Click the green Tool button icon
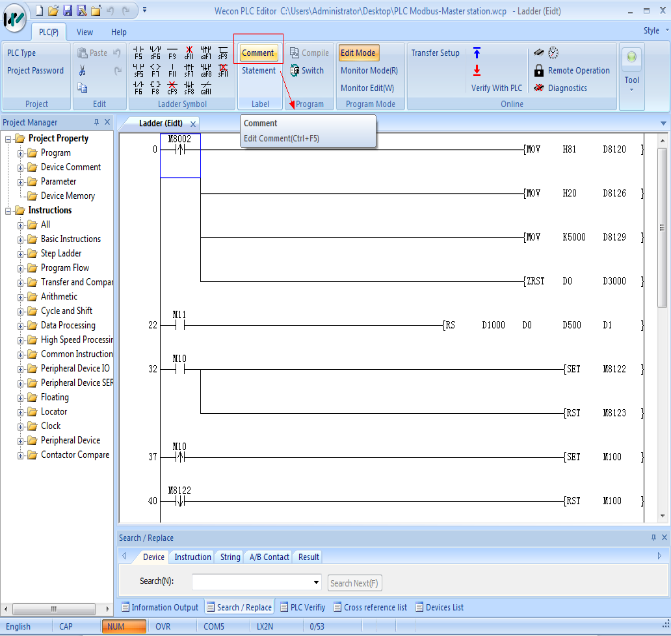Screen dimensions: 671x636 pyautogui.click(x=631, y=57)
